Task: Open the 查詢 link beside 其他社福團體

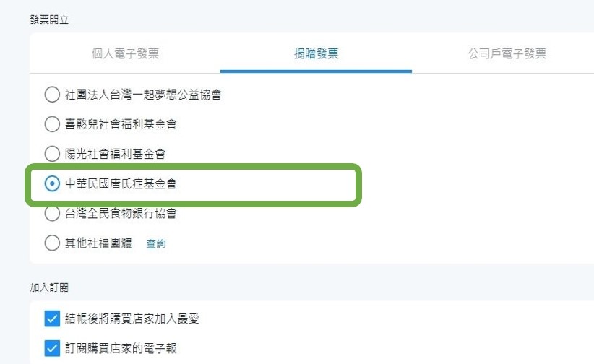Action: tap(156, 244)
